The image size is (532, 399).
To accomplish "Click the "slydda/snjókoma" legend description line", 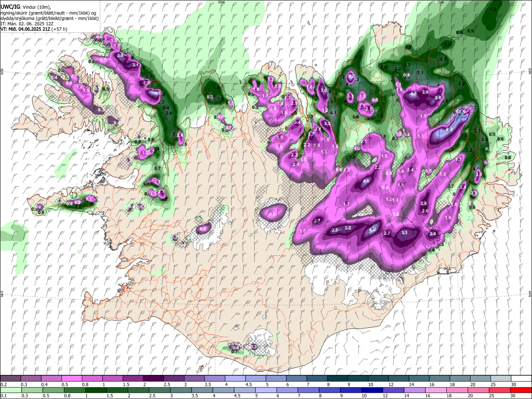I will click(x=49, y=18).
